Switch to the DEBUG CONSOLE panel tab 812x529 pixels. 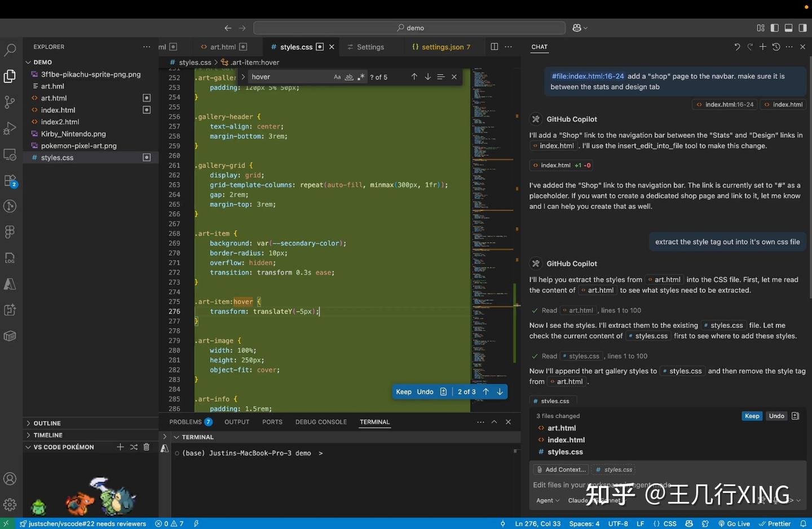click(321, 422)
